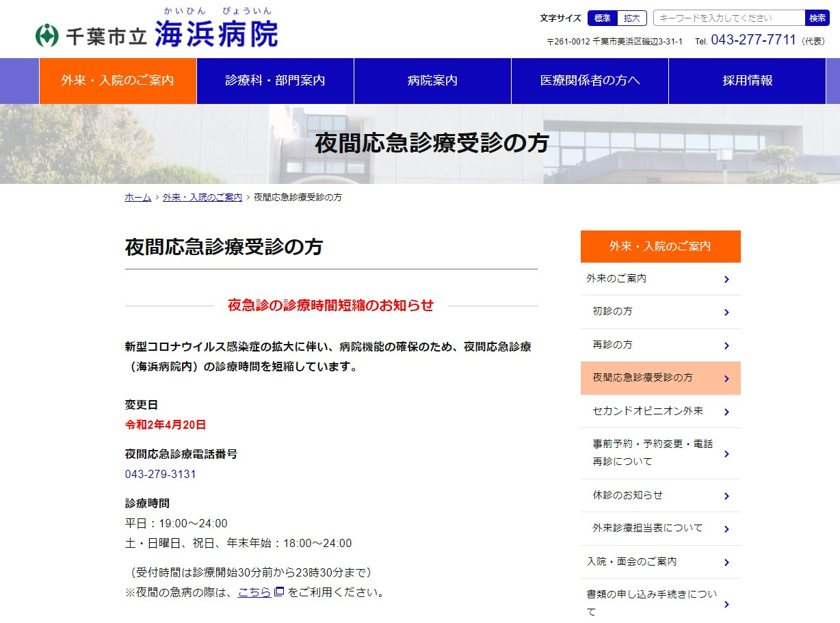Follow the ホーム breadcrumb link
Viewport: 840px width, 623px height.
[137, 197]
